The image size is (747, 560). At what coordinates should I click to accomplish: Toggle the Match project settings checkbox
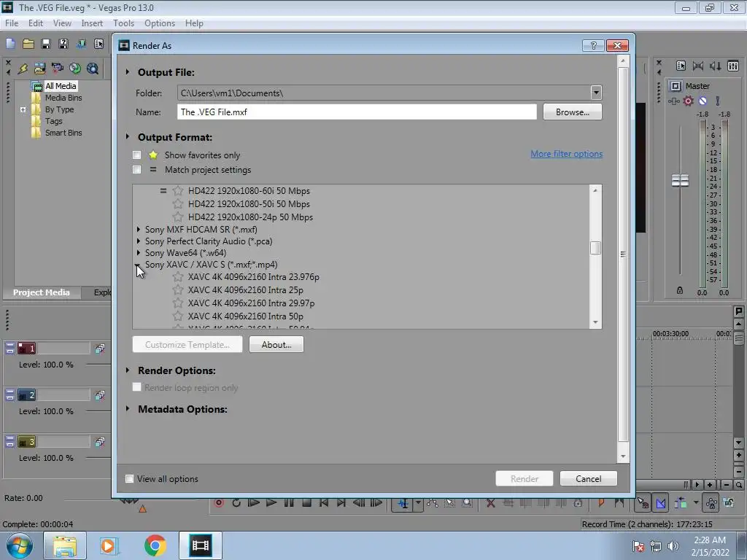(x=136, y=169)
